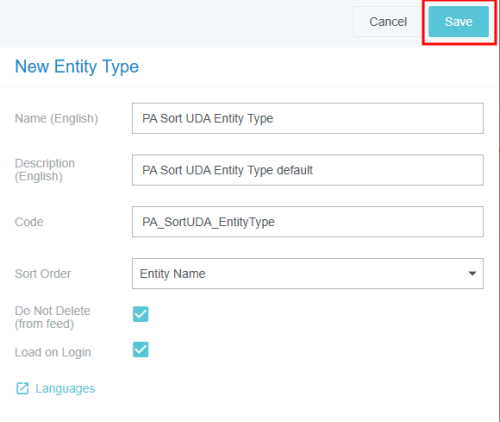
Task: Click the word 'default' in the Description field
Action: pos(295,170)
